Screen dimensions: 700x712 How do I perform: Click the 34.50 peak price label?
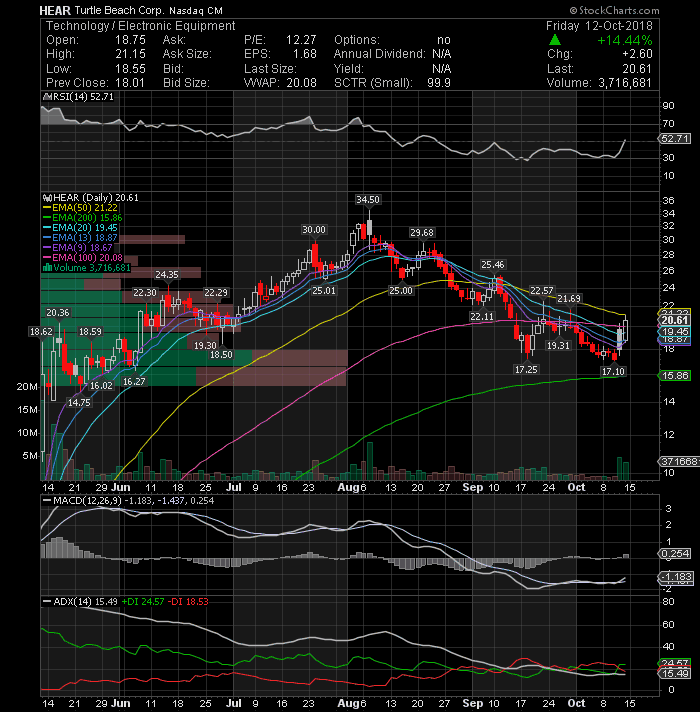(x=368, y=200)
